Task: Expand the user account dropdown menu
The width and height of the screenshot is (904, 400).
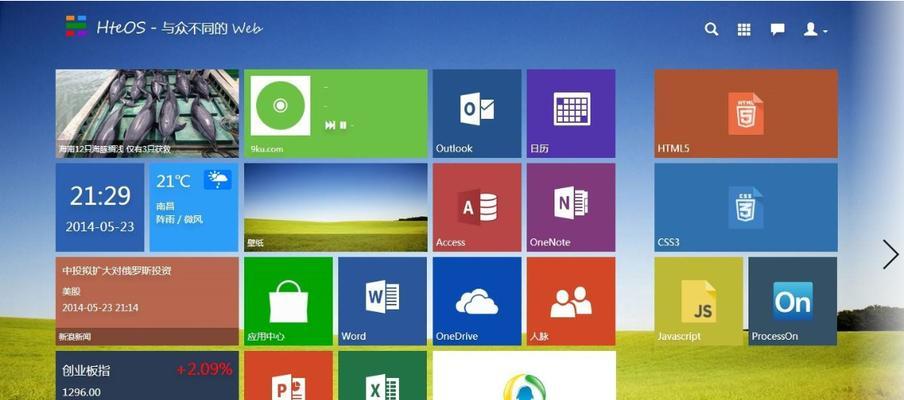Action: [x=815, y=29]
